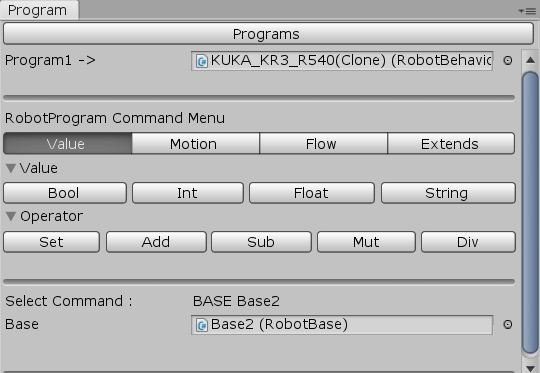
Task: Click the Base2 RobotBase asset icon
Action: pyautogui.click(x=202, y=325)
